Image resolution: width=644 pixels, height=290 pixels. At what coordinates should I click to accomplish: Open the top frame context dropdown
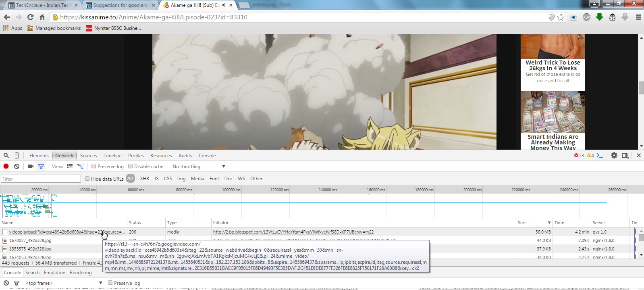[64, 283]
